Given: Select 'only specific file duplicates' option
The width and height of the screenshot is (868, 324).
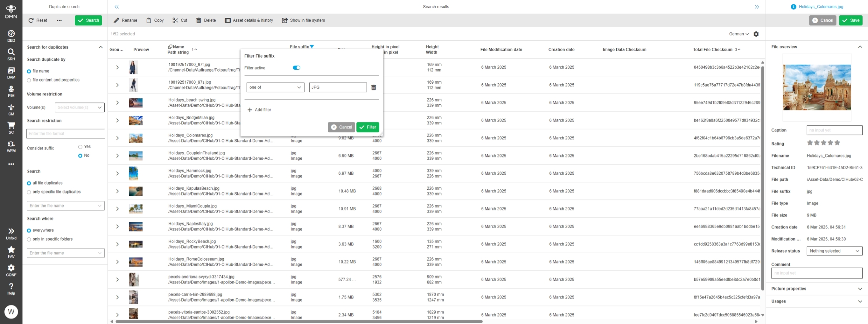Looking at the screenshot, I should 29,192.
